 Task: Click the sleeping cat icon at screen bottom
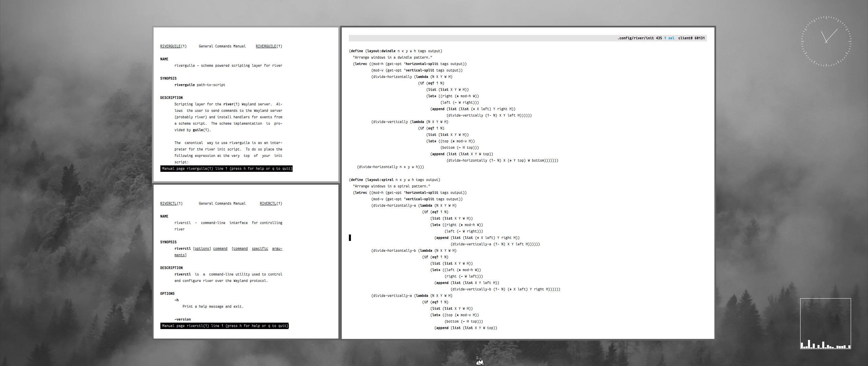[x=480, y=361]
